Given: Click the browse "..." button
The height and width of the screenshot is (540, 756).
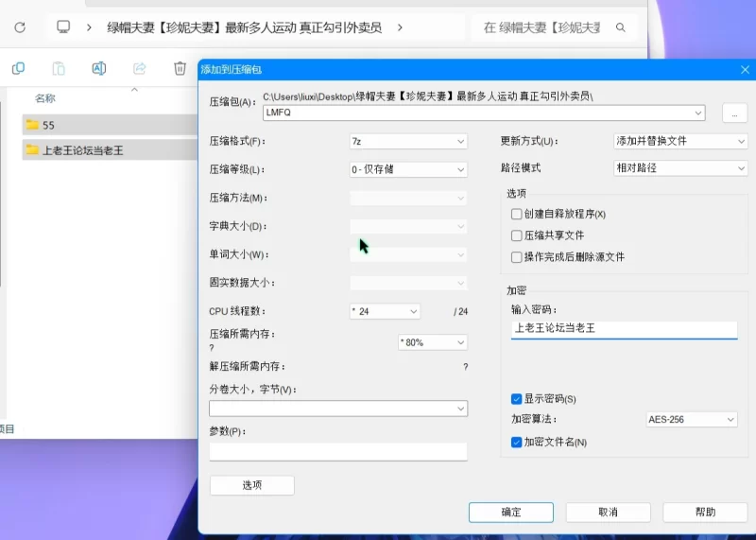Looking at the screenshot, I should point(734,113).
